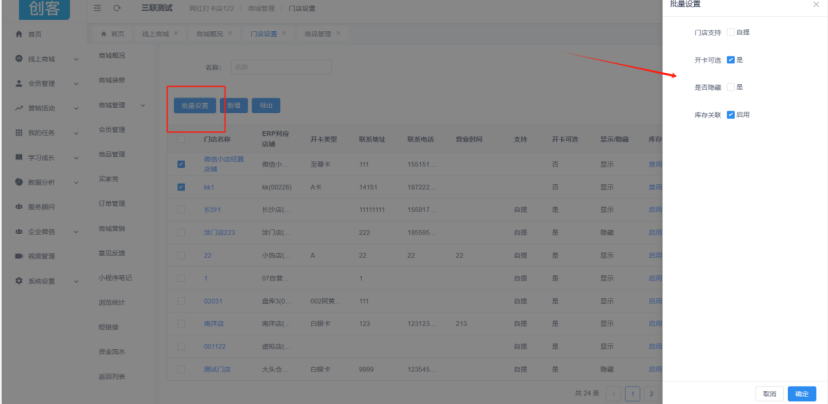This screenshot has width=828, height=404.
Task: Click the 会员管理 person icon in sidebar
Action: (x=19, y=83)
